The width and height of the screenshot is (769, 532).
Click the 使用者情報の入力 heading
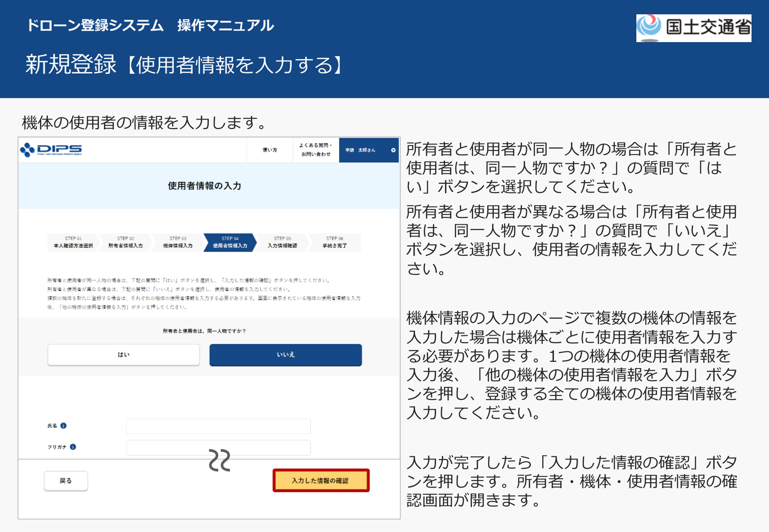click(204, 186)
